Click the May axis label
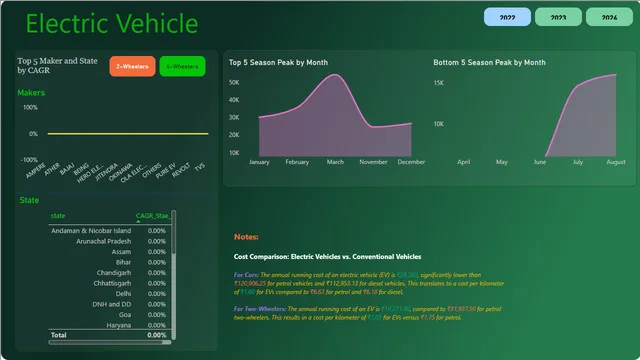 (x=502, y=162)
